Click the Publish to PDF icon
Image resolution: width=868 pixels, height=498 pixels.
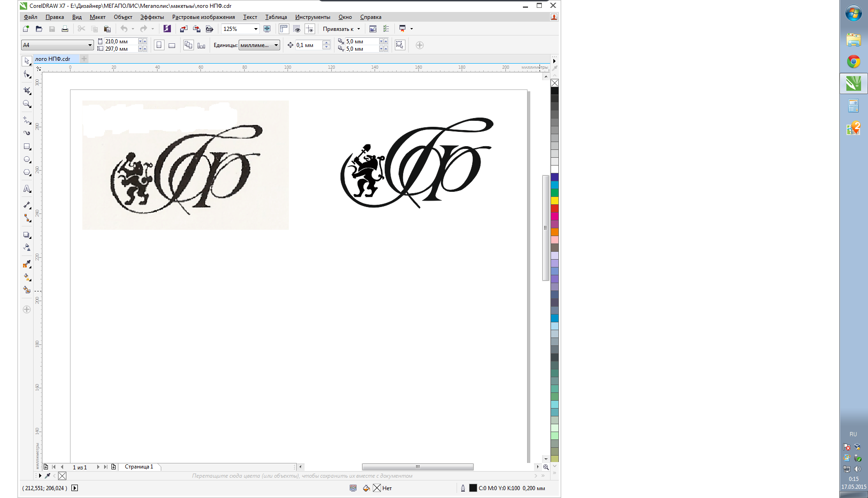pyautogui.click(x=210, y=29)
